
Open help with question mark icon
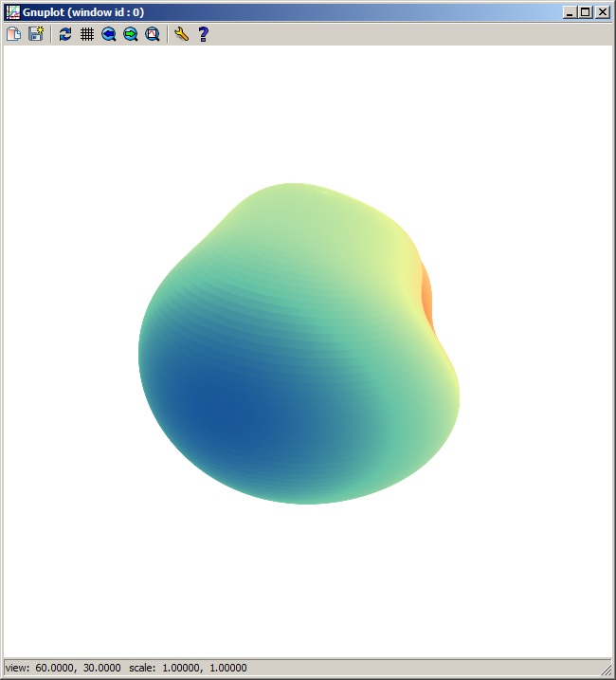click(x=203, y=34)
